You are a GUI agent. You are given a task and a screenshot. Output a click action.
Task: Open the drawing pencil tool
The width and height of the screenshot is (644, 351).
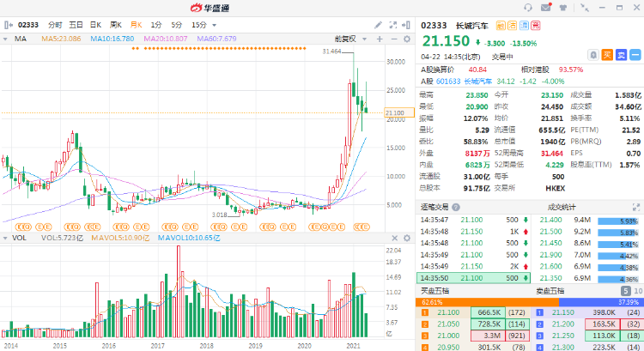pyautogui.click(x=379, y=25)
